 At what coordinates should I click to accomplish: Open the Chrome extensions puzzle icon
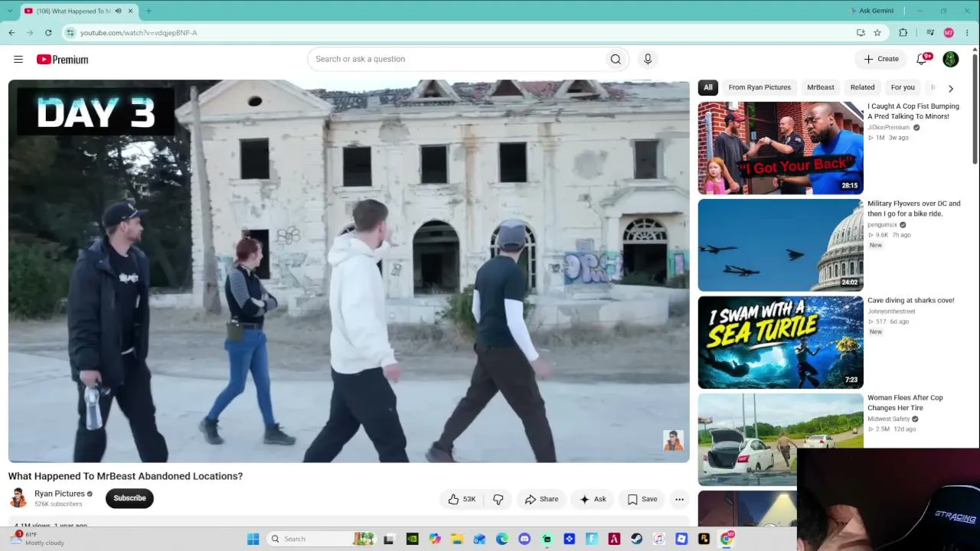click(903, 33)
